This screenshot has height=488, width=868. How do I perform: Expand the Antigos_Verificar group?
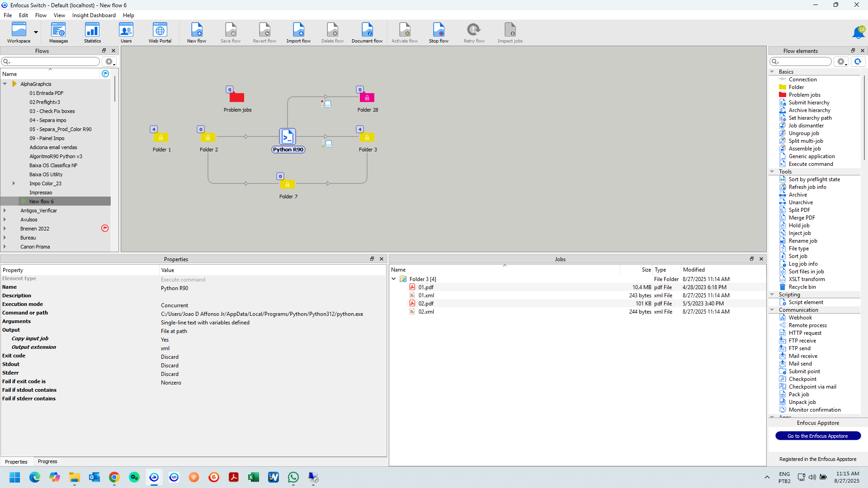[5, 211]
